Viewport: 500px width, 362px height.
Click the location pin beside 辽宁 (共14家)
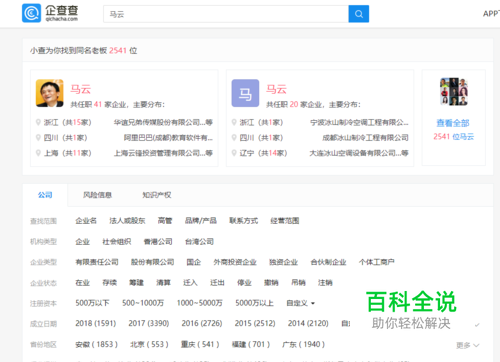point(234,153)
